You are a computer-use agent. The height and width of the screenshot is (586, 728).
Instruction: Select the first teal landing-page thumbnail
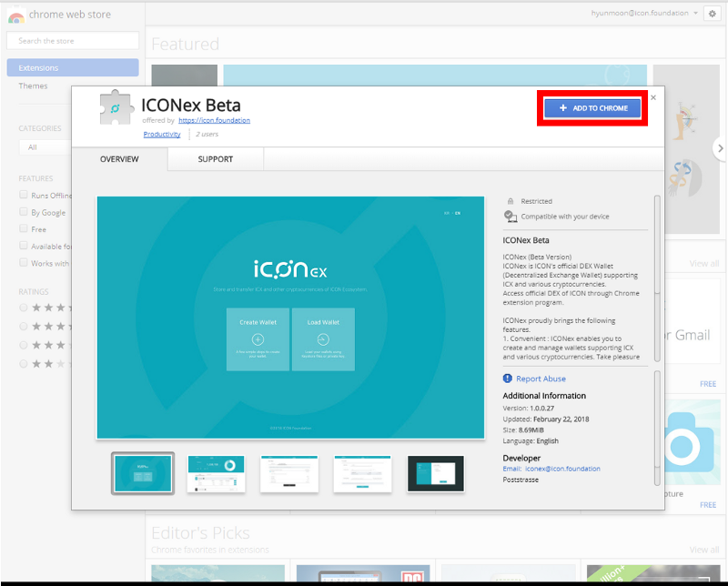(x=143, y=473)
